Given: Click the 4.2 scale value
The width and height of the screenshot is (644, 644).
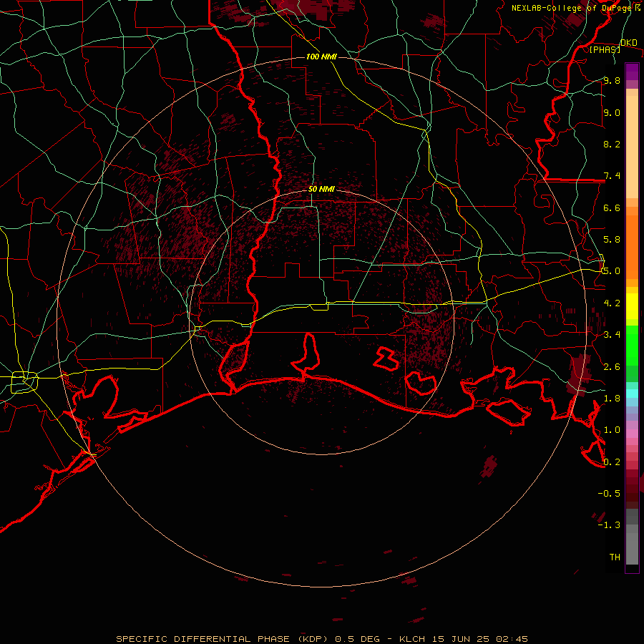Looking at the screenshot, I should (x=612, y=303).
